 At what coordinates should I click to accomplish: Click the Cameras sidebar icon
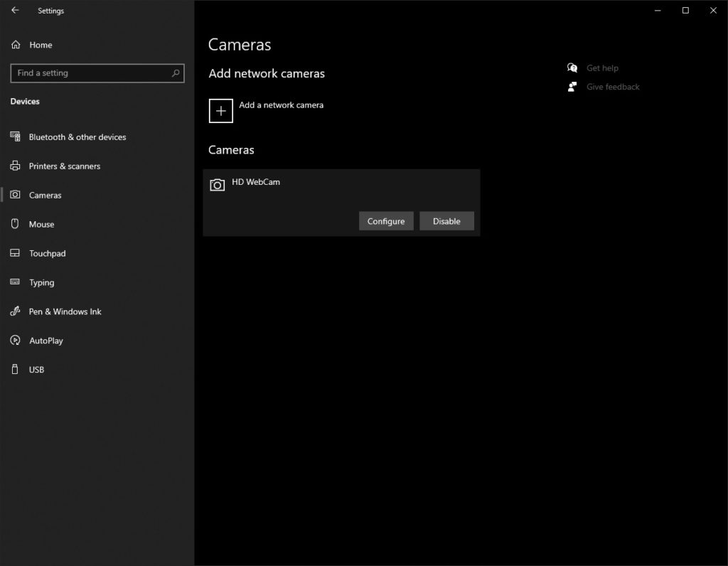pyautogui.click(x=14, y=195)
